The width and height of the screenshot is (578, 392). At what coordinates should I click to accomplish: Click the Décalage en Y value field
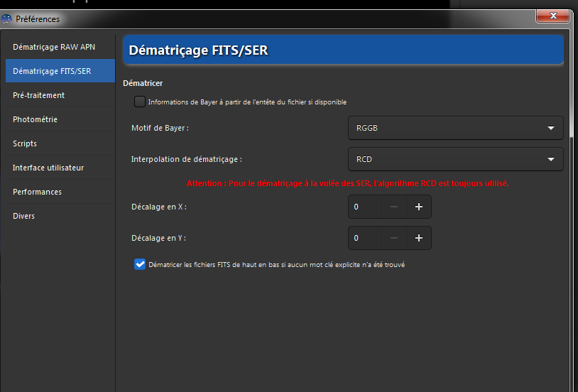coord(365,238)
